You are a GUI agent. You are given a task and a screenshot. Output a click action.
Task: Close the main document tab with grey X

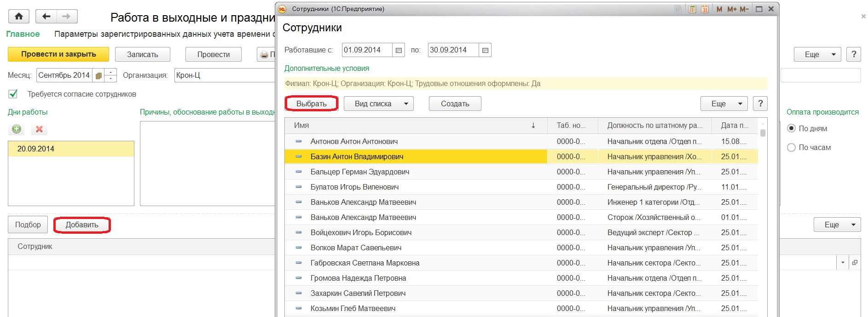[863, 17]
